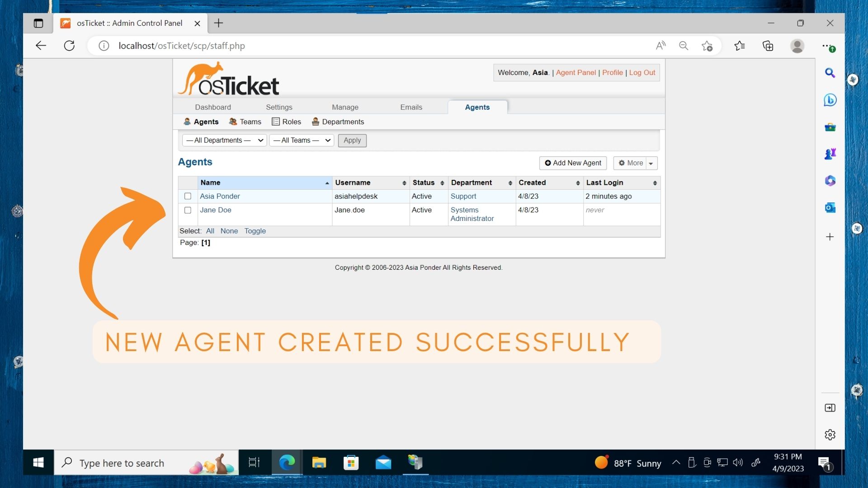Open the Jane Doe agent link
Screen dimensions: 868x488
point(216,210)
